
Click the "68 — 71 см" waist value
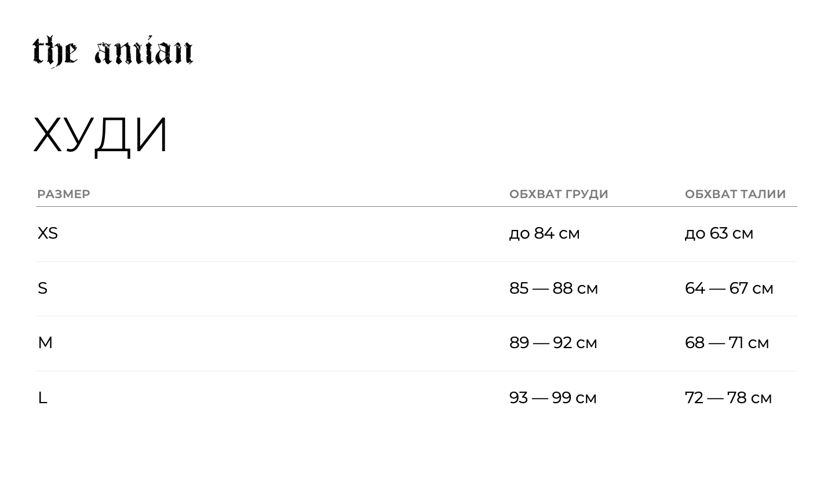point(727,342)
